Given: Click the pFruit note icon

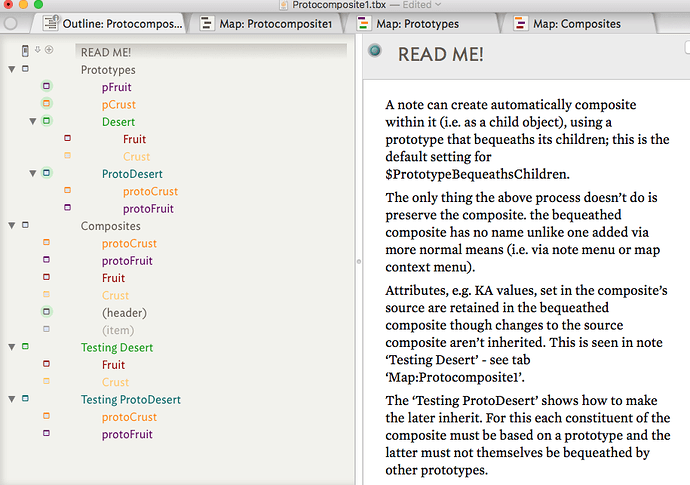Looking at the screenshot, I should pos(47,86).
